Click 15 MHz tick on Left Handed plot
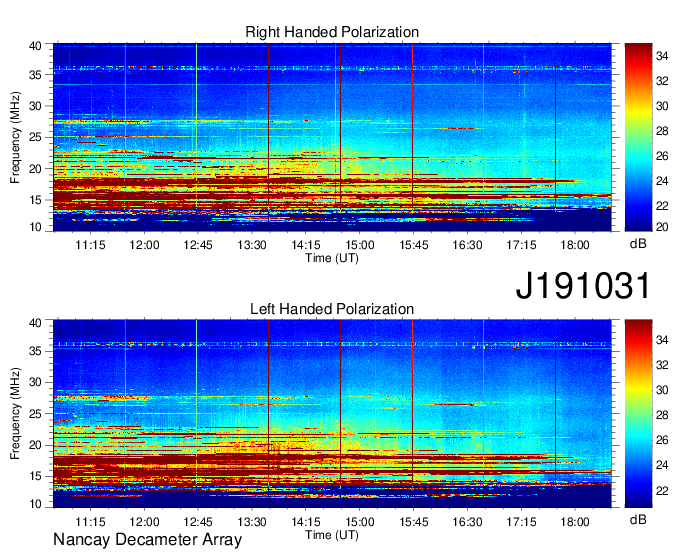The width and height of the screenshot is (680, 552). coord(35,476)
